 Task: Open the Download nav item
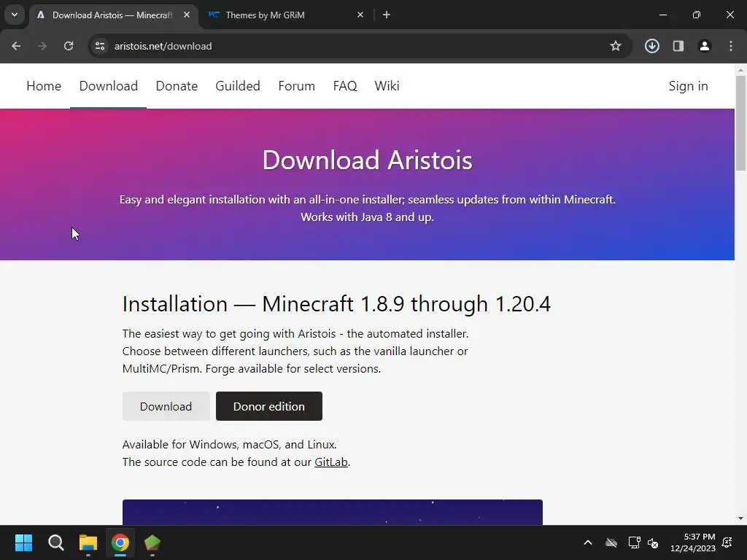(108, 86)
